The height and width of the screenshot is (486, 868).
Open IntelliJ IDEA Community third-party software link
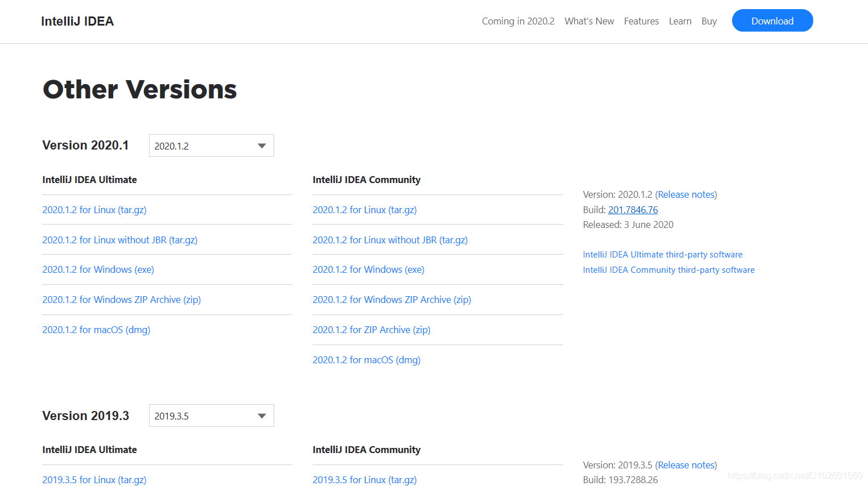pos(669,270)
